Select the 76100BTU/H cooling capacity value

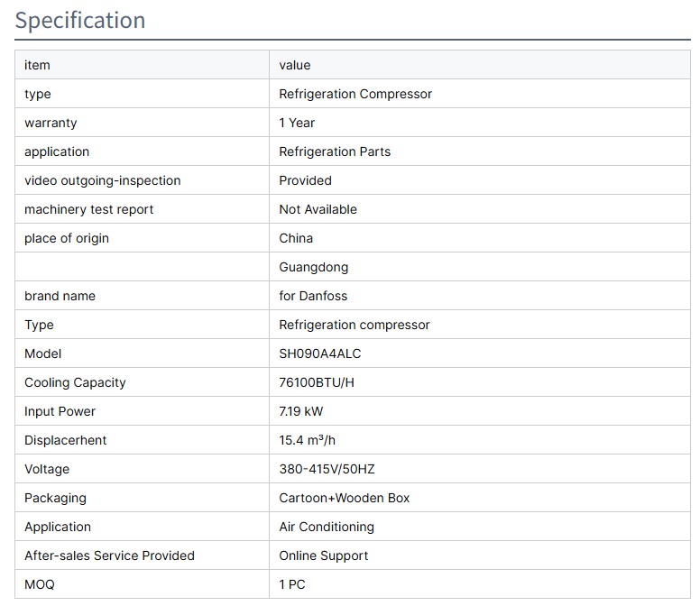(x=317, y=382)
